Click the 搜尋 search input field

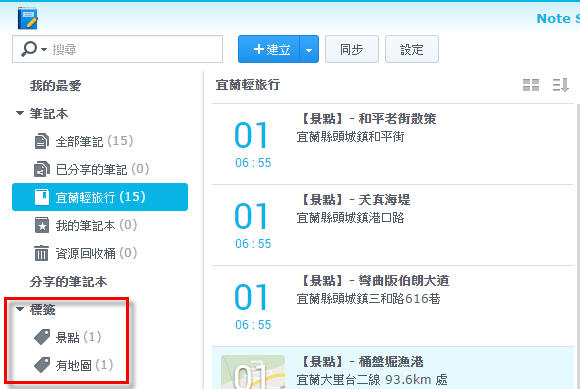118,49
